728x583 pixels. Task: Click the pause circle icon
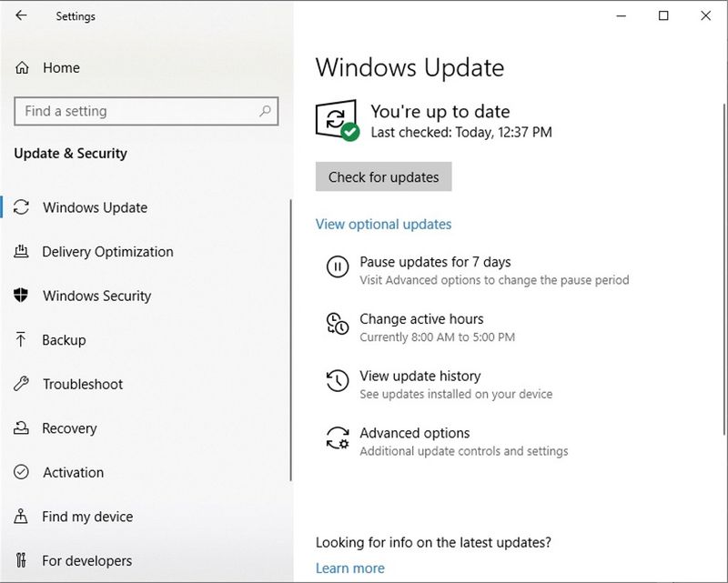[338, 266]
